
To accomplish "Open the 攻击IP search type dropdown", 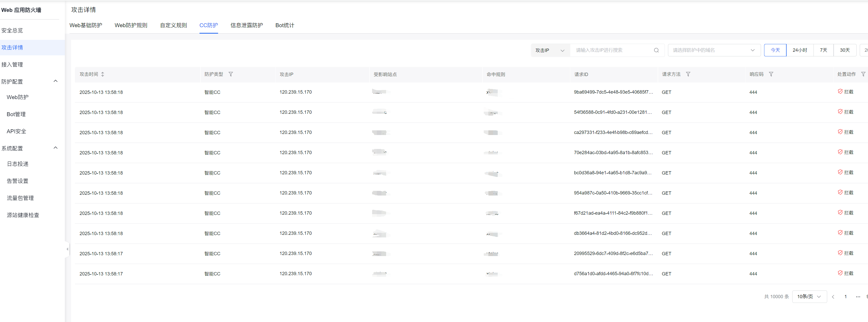I will click(x=550, y=50).
